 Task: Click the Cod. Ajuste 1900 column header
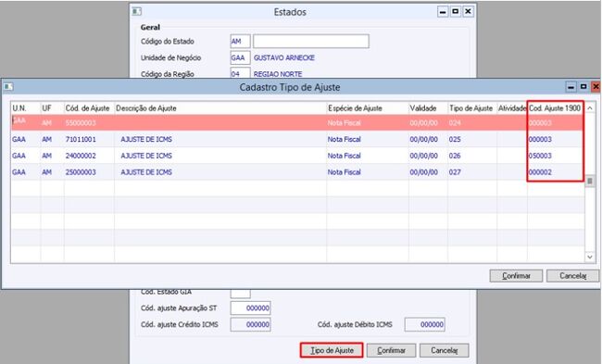coord(555,108)
